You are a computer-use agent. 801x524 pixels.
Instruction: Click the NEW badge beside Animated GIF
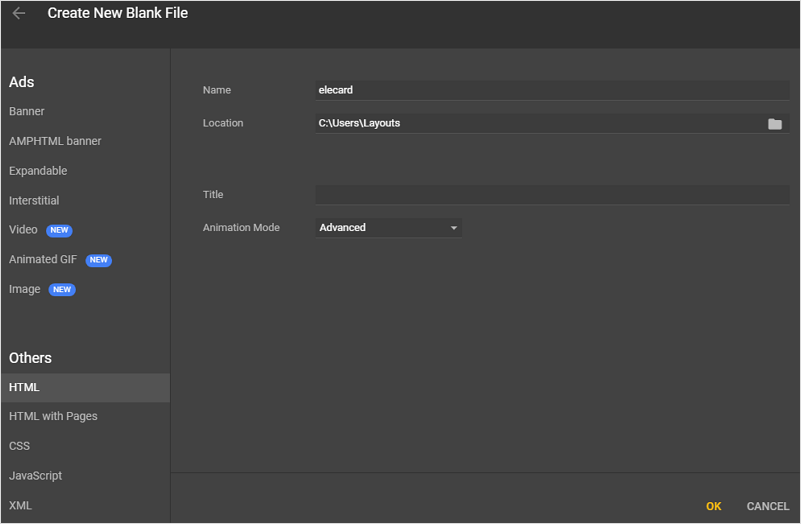coord(99,260)
